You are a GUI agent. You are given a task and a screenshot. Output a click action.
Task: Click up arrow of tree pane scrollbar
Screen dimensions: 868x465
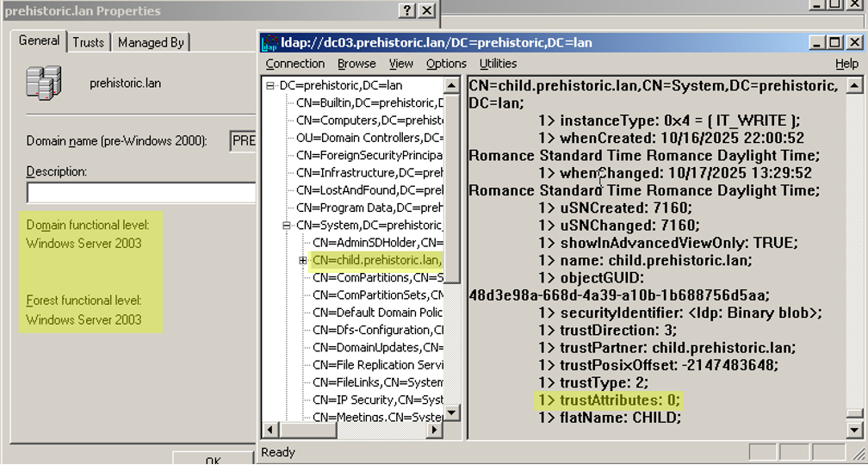[452, 85]
